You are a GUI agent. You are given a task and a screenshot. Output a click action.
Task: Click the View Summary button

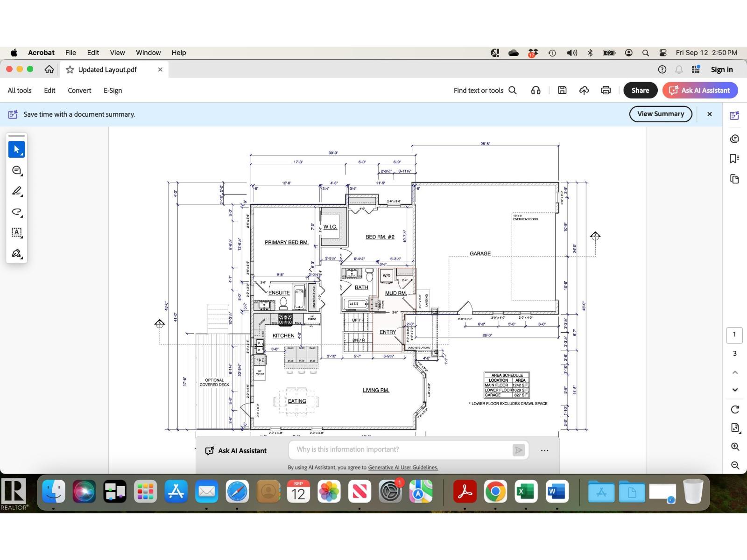[660, 114]
